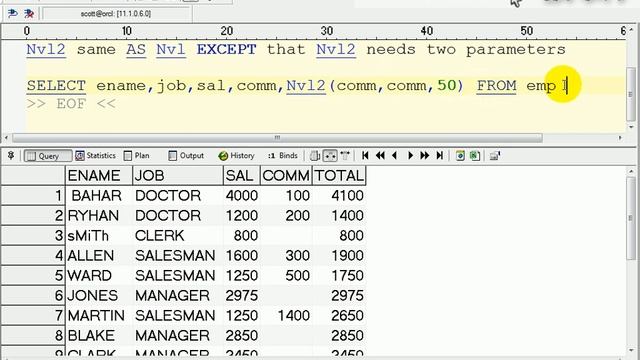Click the editor horizontal scrollbar thumb
Viewport: 640px width, 360px height.
click(x=277, y=138)
